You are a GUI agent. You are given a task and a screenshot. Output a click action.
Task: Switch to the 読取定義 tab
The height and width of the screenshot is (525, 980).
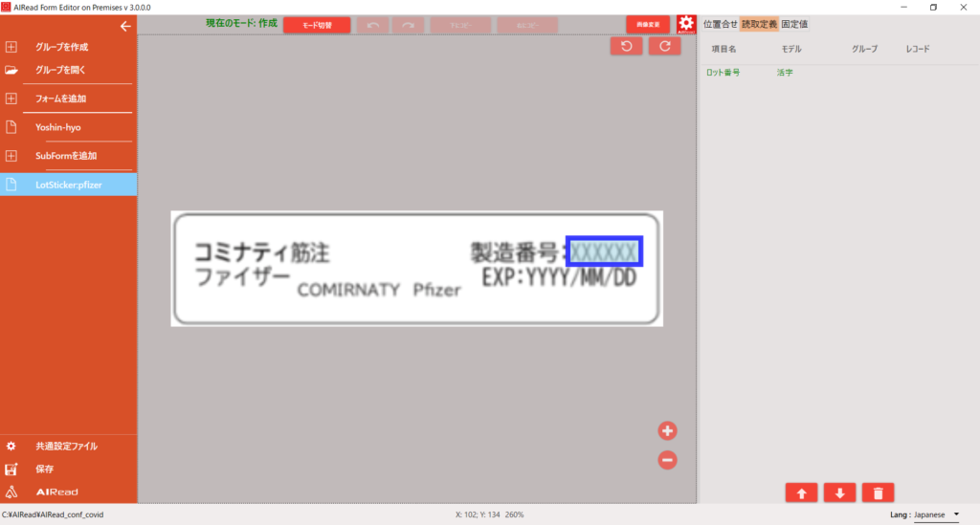[x=759, y=24]
